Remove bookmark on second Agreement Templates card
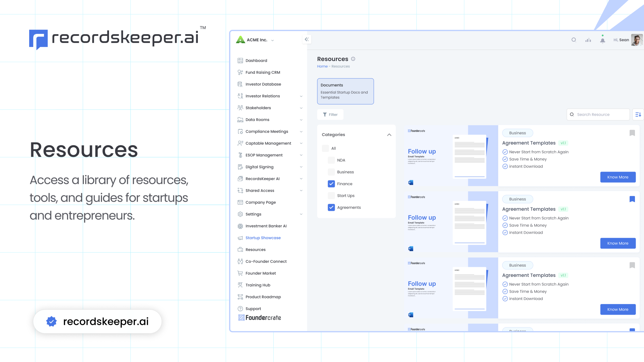644x362 pixels. (x=632, y=199)
